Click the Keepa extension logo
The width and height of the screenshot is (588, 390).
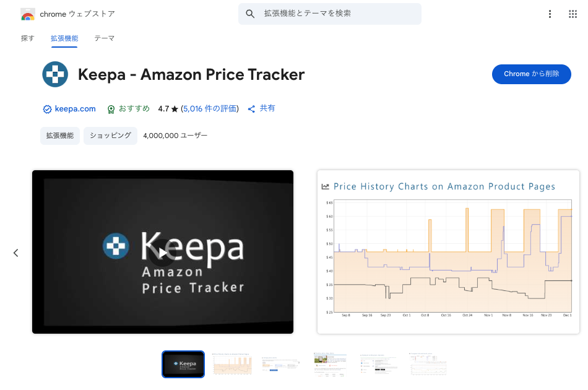coord(55,75)
